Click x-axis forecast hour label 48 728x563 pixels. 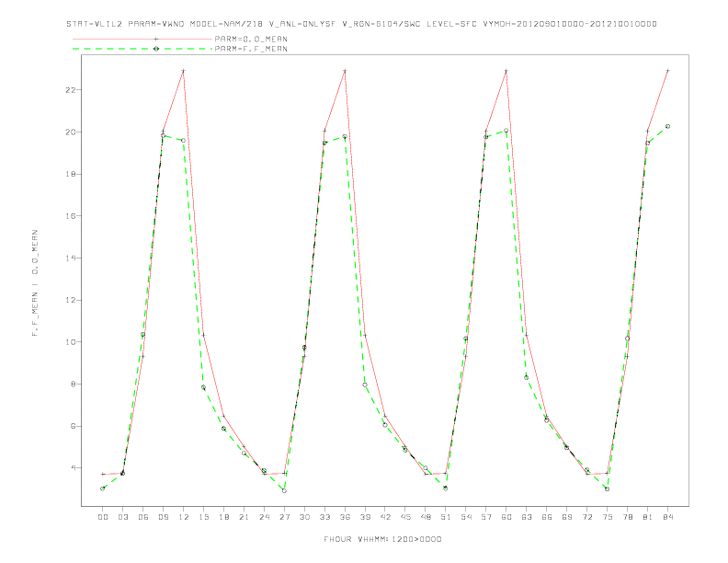(426, 517)
